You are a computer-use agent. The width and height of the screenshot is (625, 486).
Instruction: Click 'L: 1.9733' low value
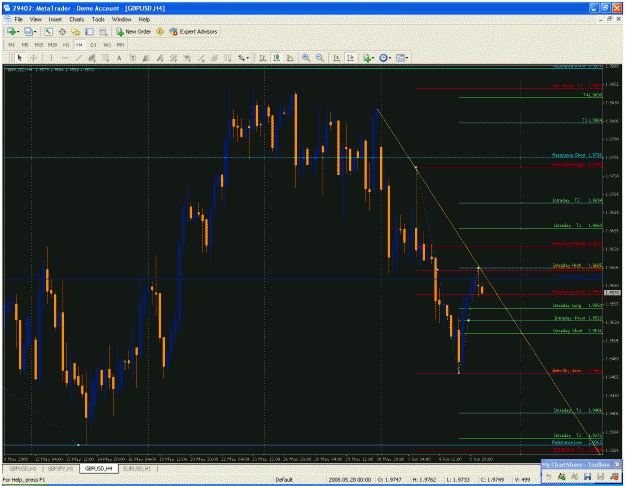(458, 480)
